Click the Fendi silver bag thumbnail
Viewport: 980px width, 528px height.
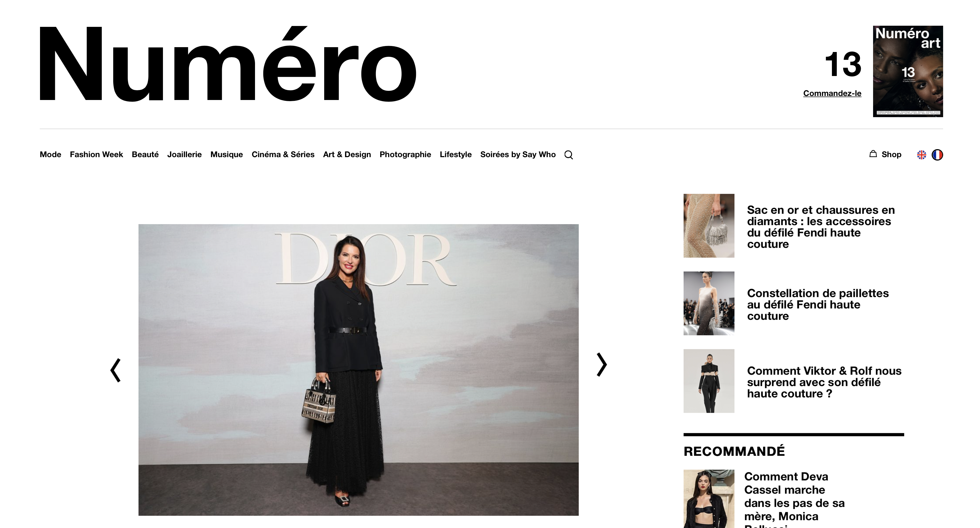[709, 226]
